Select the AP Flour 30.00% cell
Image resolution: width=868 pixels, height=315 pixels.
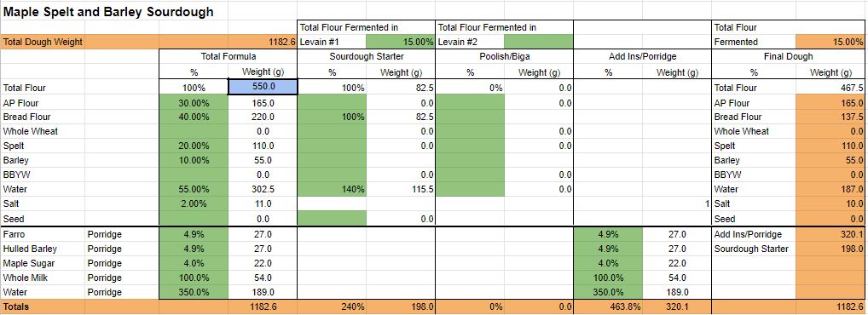[x=194, y=103]
